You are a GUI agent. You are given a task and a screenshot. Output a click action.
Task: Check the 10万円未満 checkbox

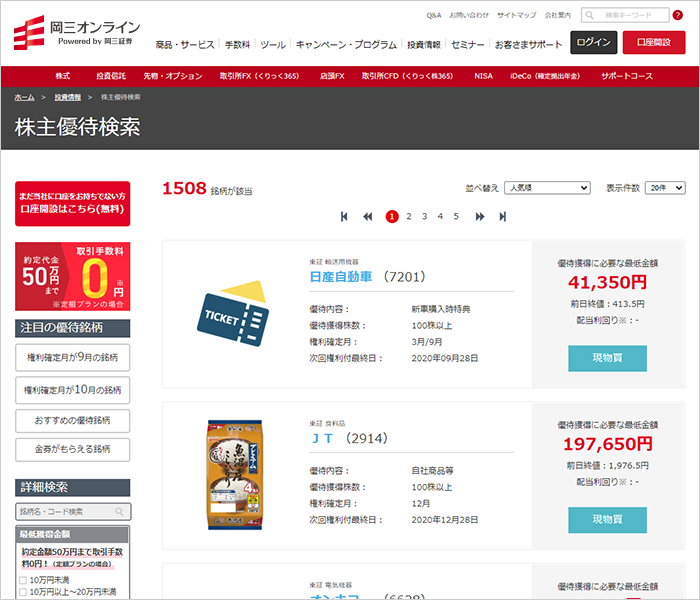click(23, 580)
